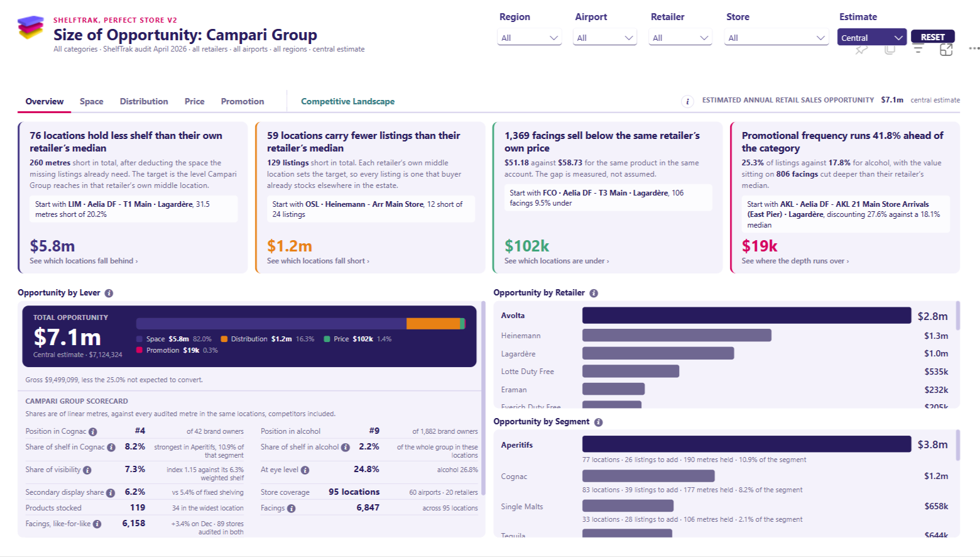Open the More options ellipsis menu
The width and height of the screenshot is (980, 557).
tap(974, 48)
